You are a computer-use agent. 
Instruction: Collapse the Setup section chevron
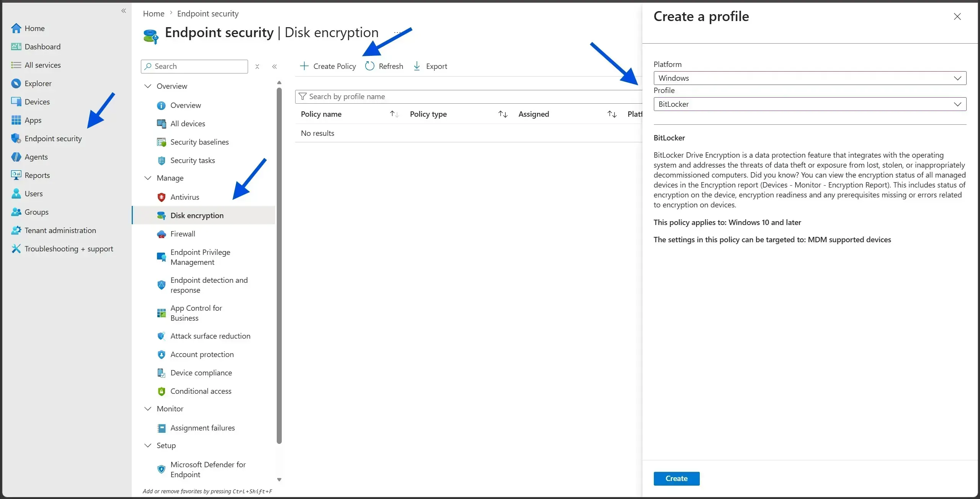(148, 445)
